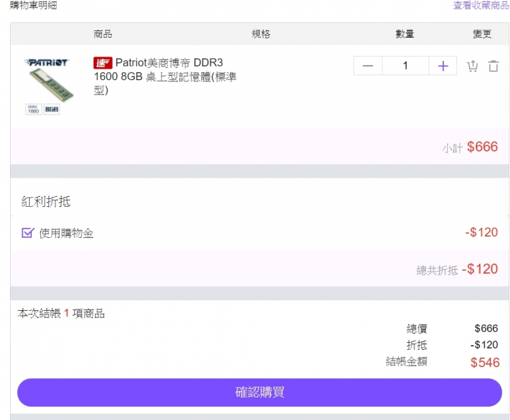
Task: Click the 折抵 -$120 value in summary
Action: point(484,344)
